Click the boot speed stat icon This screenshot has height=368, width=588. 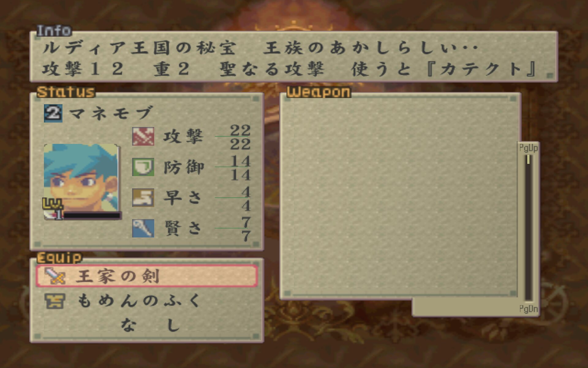[x=143, y=198]
